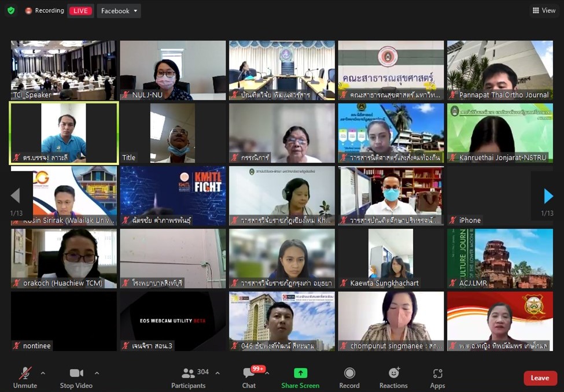The image size is (564, 392).
Task: Expand chat options arrow beside Chat
Action: [267, 373]
